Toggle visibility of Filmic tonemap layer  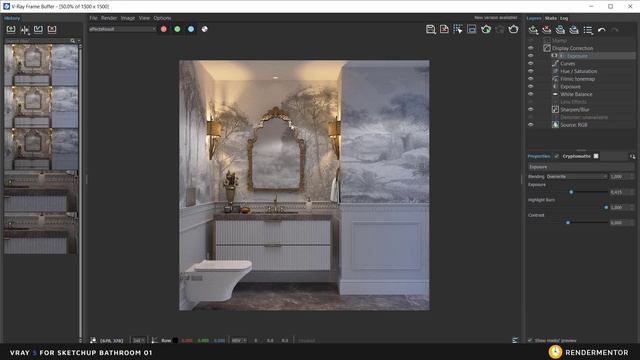coord(531,79)
